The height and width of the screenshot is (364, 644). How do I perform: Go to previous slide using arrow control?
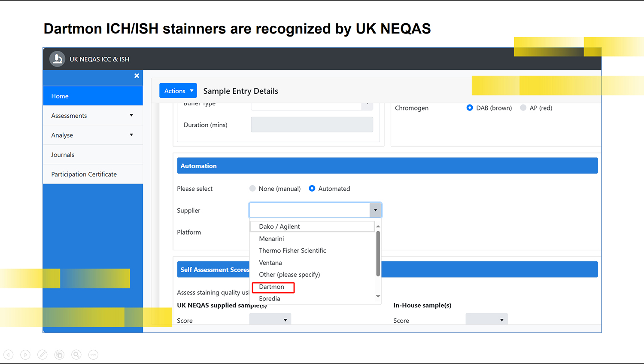point(9,355)
